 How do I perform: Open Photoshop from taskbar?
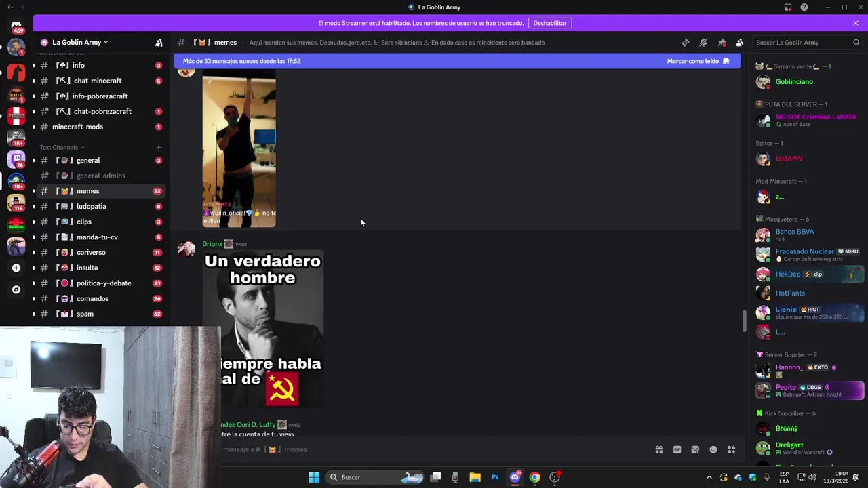pyautogui.click(x=495, y=477)
